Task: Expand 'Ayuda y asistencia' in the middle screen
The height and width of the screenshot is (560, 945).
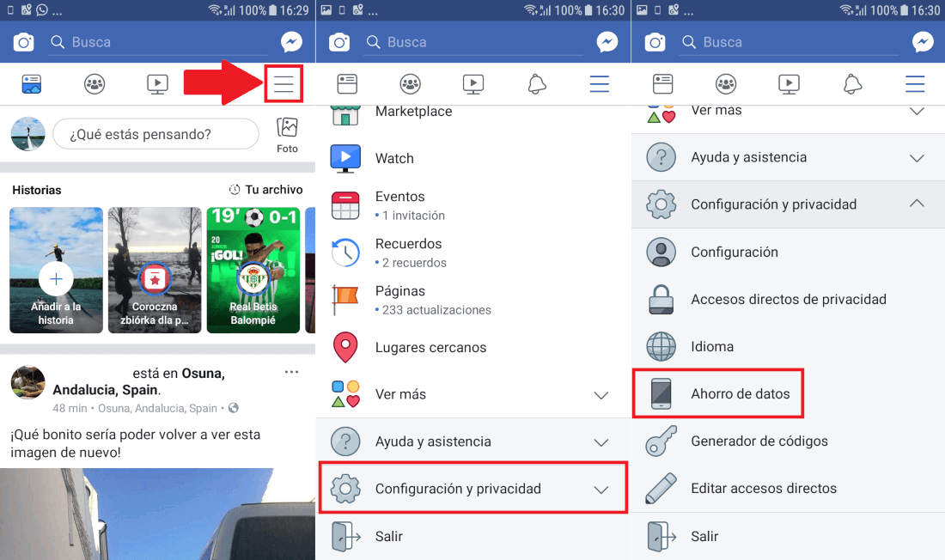Action: [473, 441]
